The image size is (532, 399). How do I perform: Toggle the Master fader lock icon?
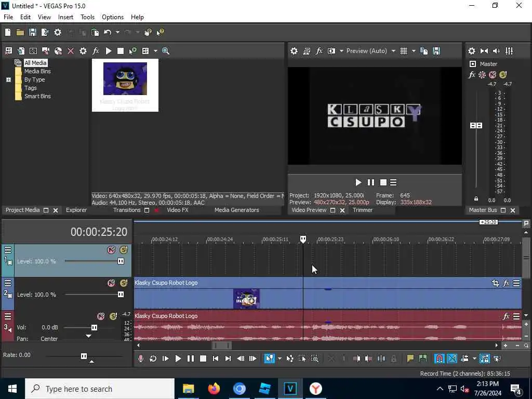tap(476, 199)
